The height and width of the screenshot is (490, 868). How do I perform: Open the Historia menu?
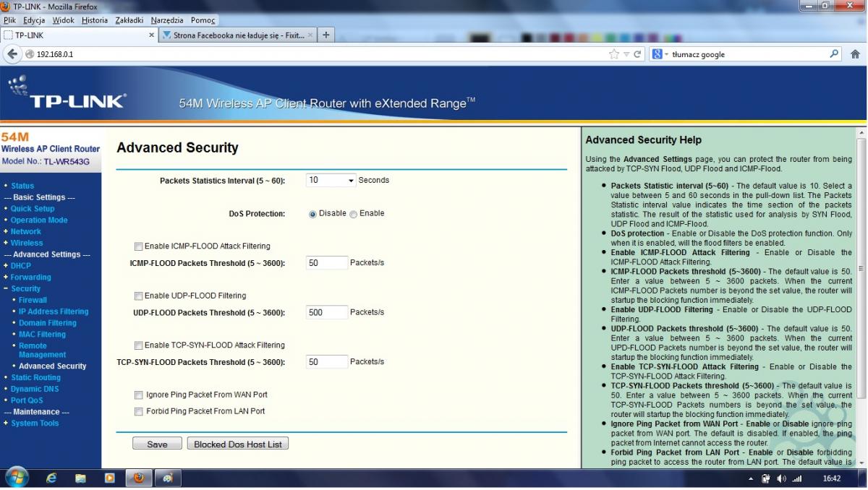(95, 20)
